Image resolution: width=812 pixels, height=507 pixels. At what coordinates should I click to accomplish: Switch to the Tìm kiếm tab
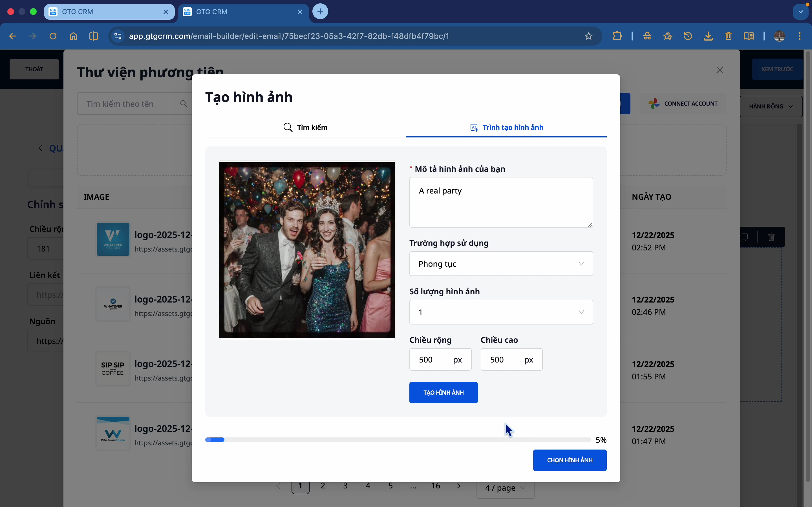(x=305, y=127)
